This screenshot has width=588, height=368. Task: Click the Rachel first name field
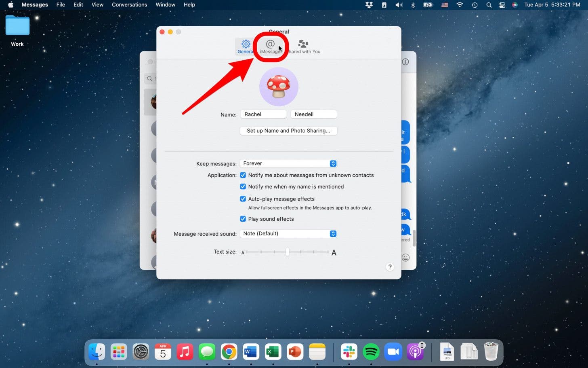[x=263, y=114]
